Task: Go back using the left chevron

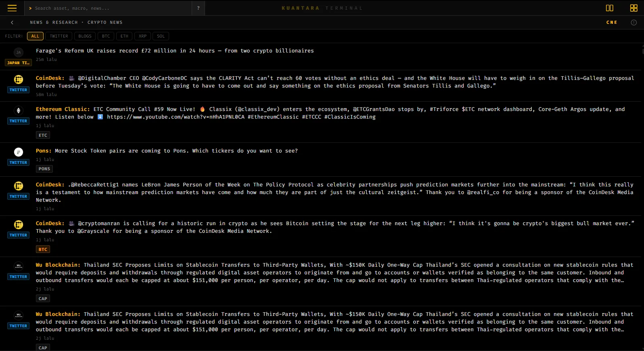Action: pos(12,23)
